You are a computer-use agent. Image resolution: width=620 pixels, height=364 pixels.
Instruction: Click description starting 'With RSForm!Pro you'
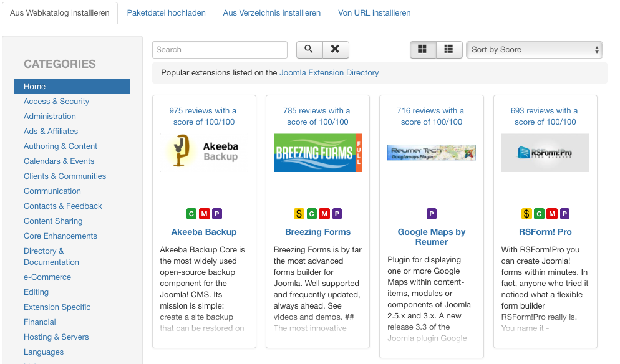coord(545,289)
